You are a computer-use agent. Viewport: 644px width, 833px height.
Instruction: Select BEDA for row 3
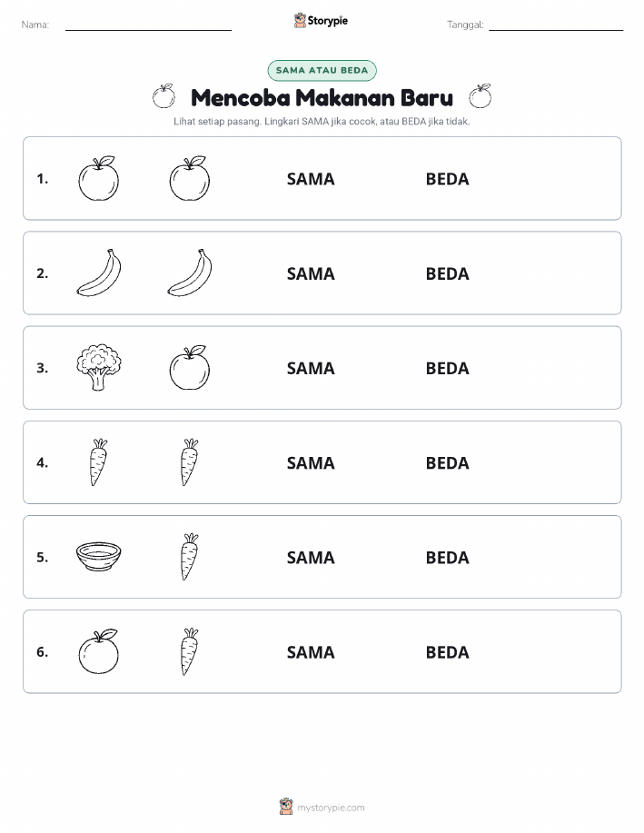[448, 368]
